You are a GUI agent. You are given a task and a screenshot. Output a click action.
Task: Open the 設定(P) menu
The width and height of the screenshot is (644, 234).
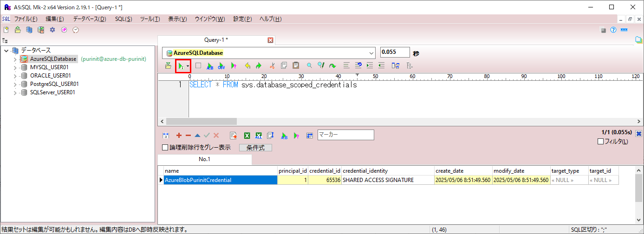[x=242, y=19]
